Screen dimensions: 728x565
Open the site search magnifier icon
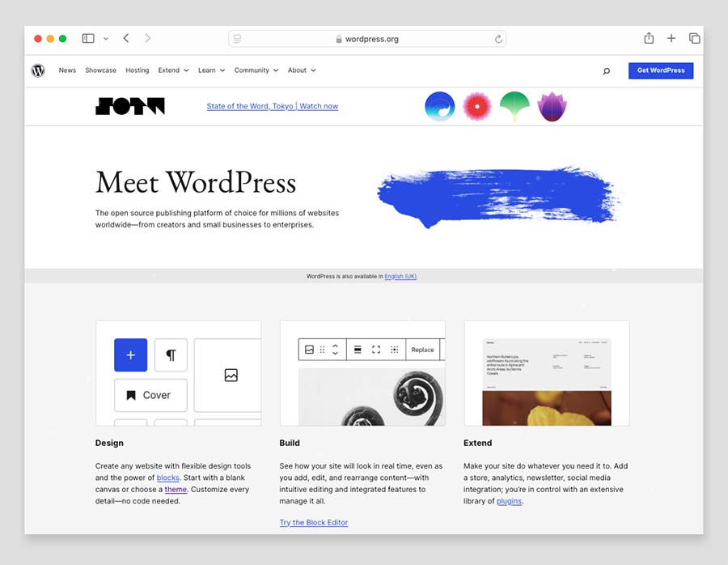[x=607, y=71]
